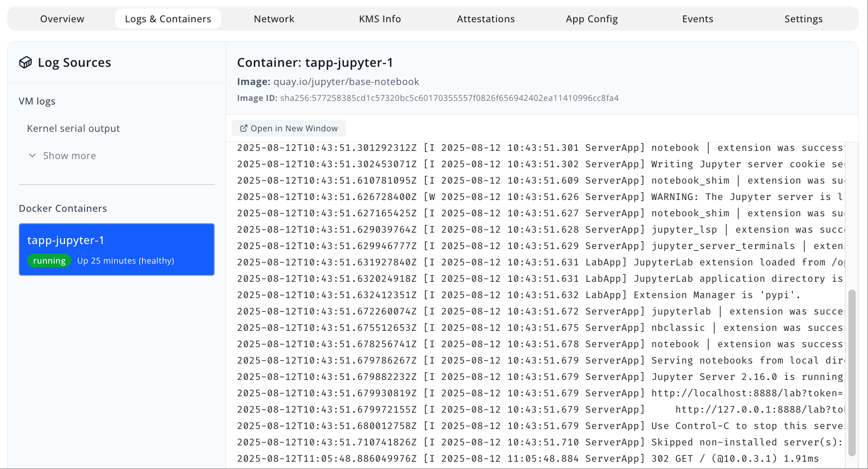Click the running status badge
The height and width of the screenshot is (469, 868).
point(49,260)
